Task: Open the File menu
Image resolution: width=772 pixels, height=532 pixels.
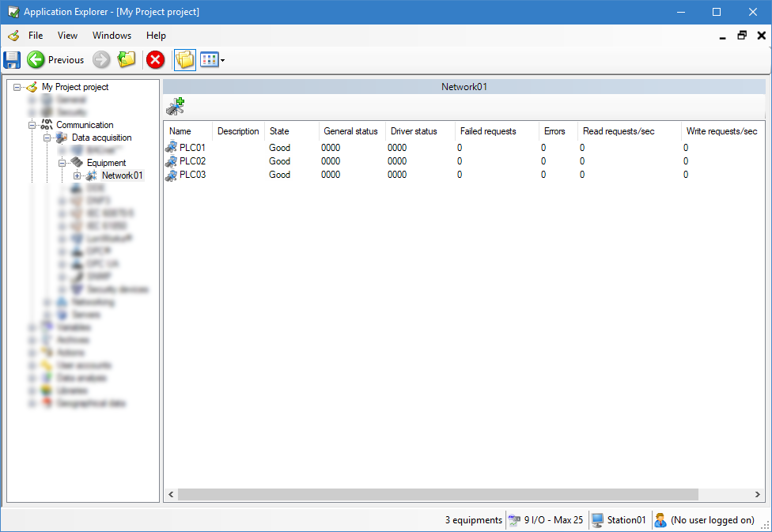Action: point(36,36)
